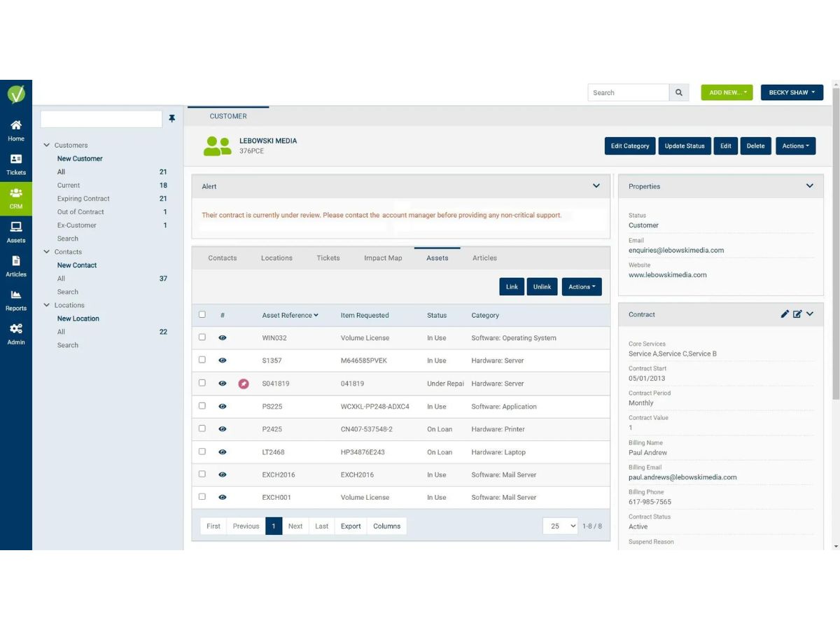Check the box for asset WIN032

202,337
